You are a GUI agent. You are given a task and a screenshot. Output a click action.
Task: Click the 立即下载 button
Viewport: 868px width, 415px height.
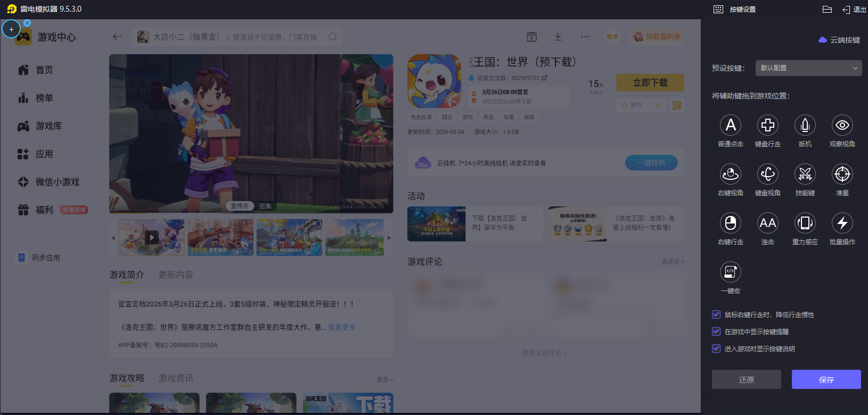click(x=650, y=82)
